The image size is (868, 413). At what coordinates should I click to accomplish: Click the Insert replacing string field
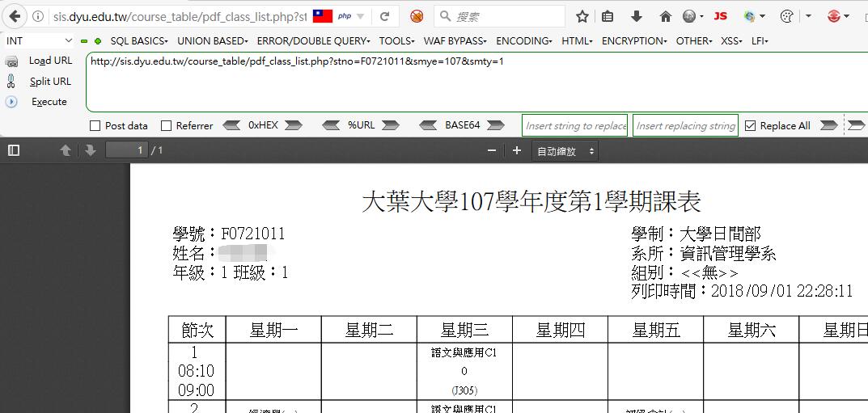(x=685, y=125)
